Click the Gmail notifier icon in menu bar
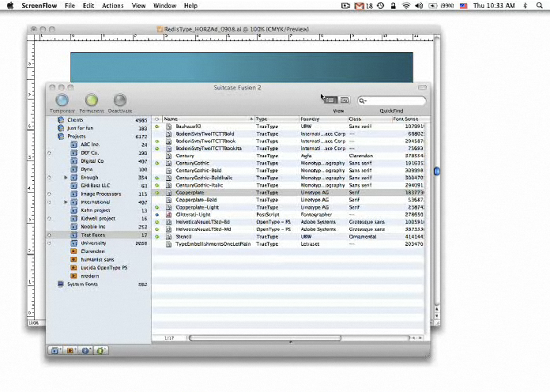The image size is (550, 392). tap(359, 5)
